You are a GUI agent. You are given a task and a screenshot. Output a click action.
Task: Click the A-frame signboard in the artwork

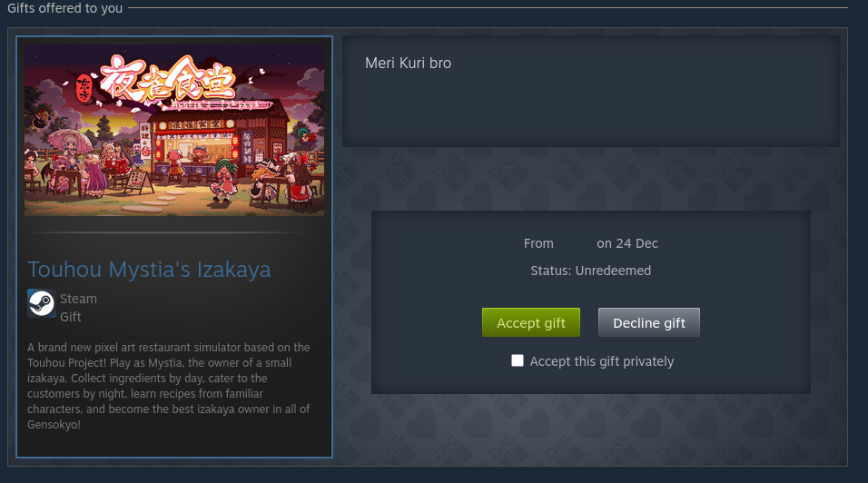pos(138,182)
